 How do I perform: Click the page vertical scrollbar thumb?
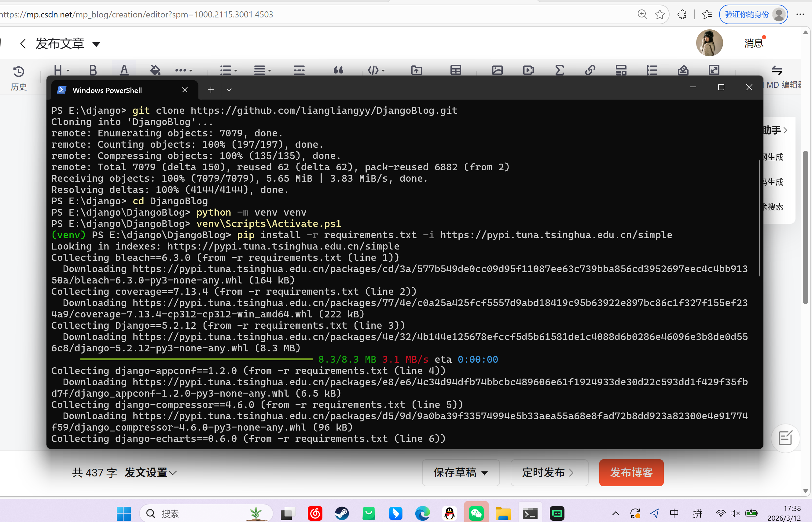pos(806,227)
